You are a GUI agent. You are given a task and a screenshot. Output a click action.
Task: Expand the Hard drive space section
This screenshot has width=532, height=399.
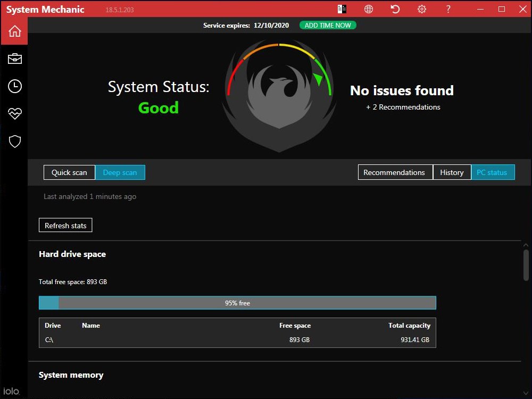(72, 254)
